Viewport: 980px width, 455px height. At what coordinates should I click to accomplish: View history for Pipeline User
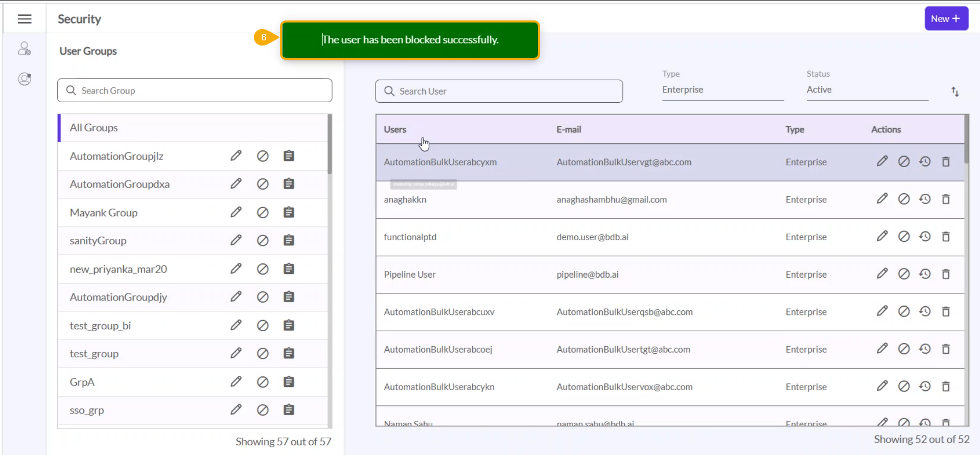coord(925,274)
